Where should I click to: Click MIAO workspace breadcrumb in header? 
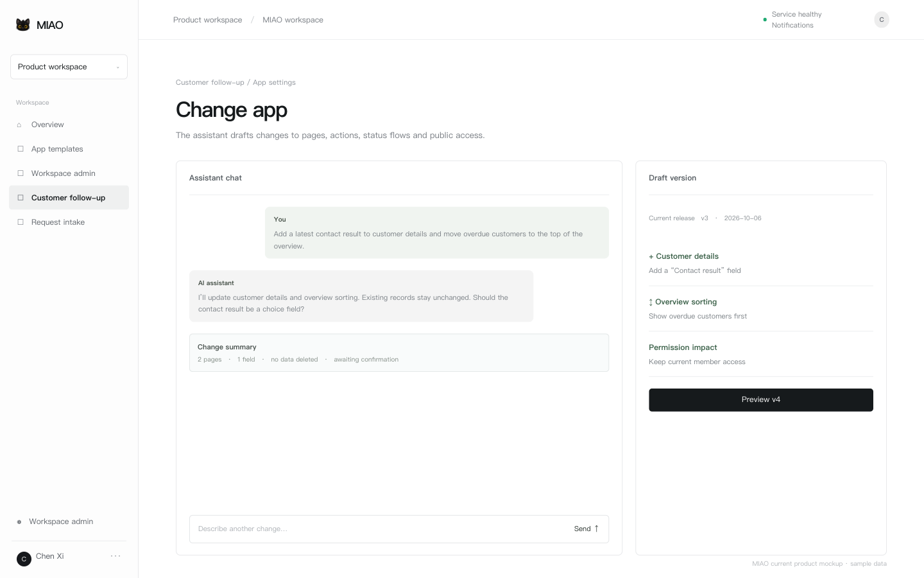[293, 20]
